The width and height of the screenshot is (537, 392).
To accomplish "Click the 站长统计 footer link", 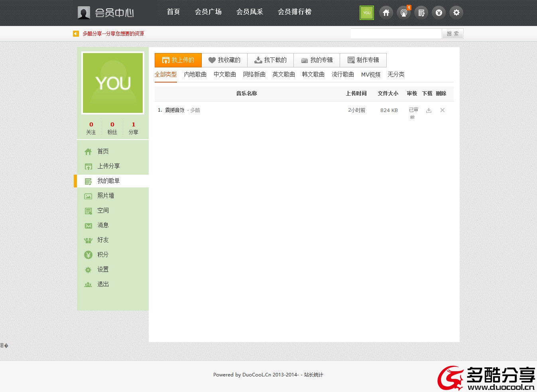I will pos(314,375).
